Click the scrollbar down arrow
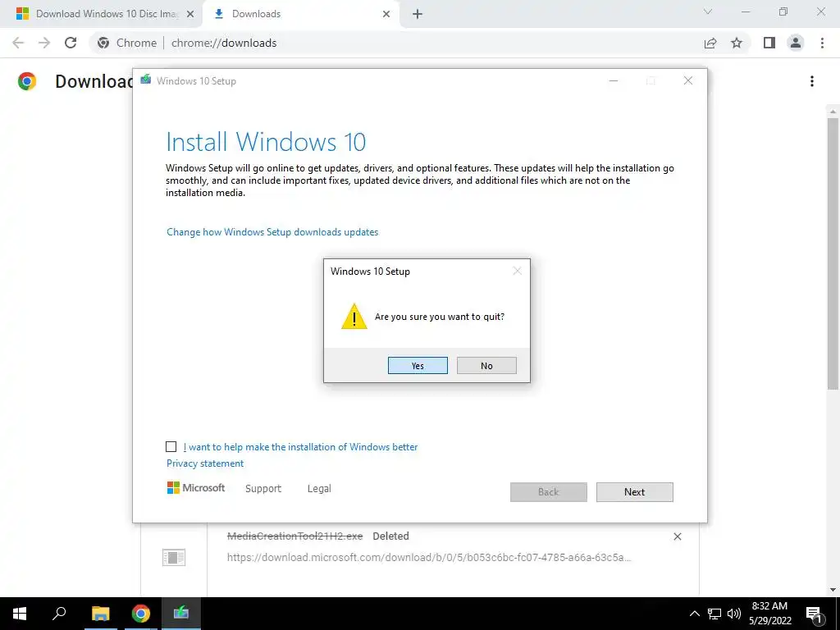840x630 pixels. coord(833,590)
